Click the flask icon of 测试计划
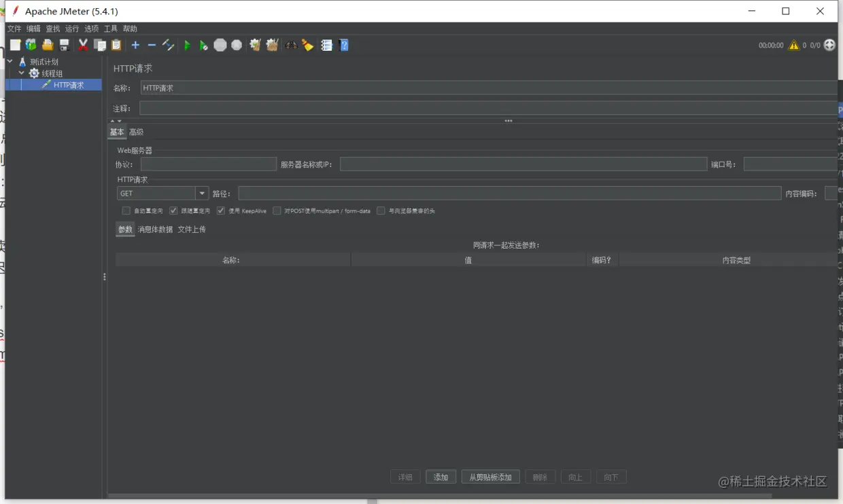 click(x=22, y=62)
